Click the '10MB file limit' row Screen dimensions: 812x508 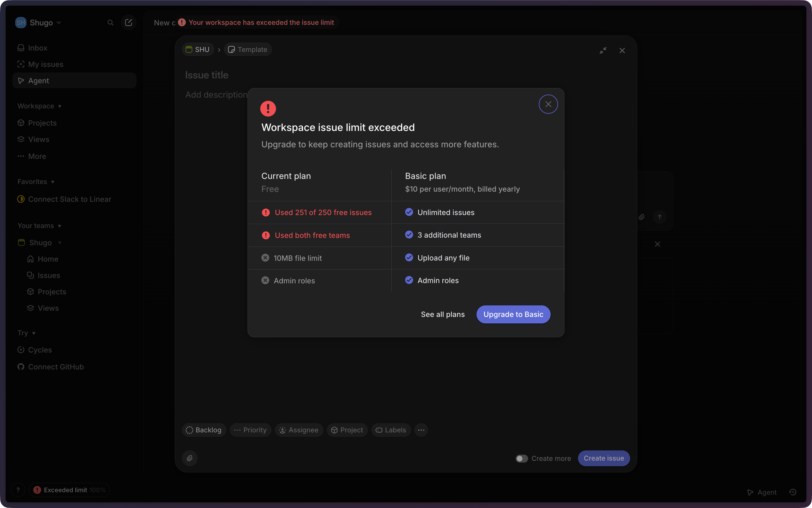coord(319,258)
